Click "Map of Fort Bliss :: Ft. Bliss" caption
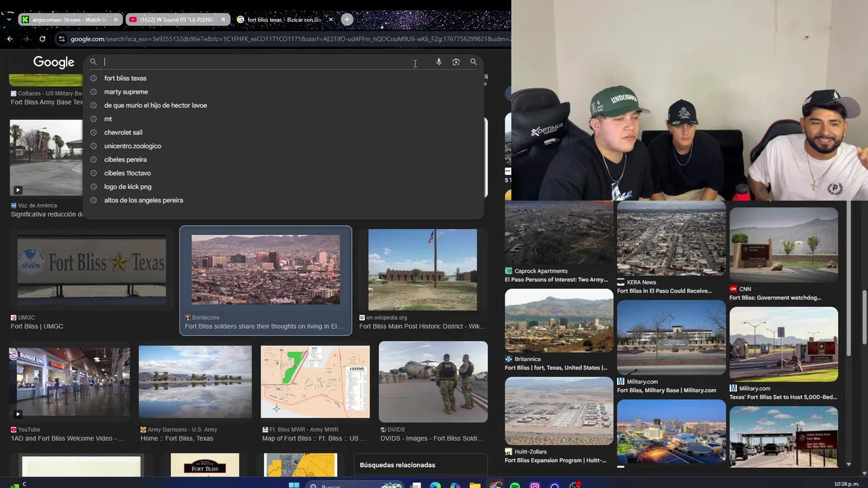 point(315,439)
